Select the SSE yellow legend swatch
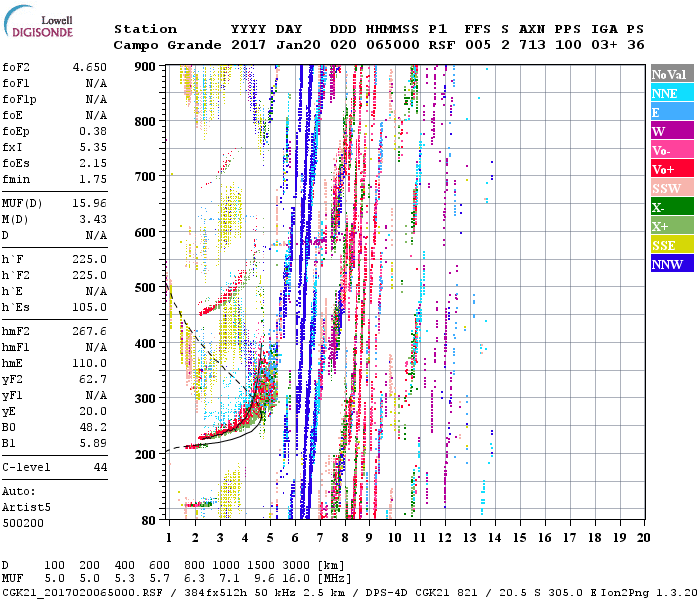 pyautogui.click(x=672, y=245)
